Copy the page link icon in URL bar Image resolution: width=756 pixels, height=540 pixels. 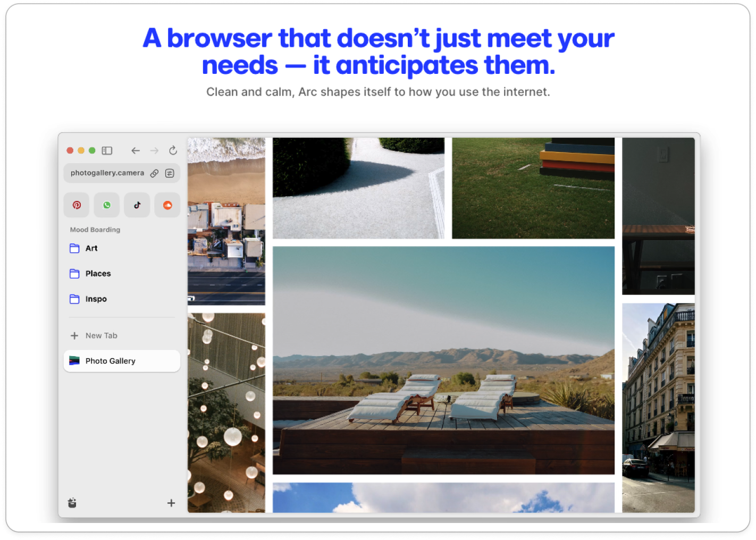tap(154, 173)
